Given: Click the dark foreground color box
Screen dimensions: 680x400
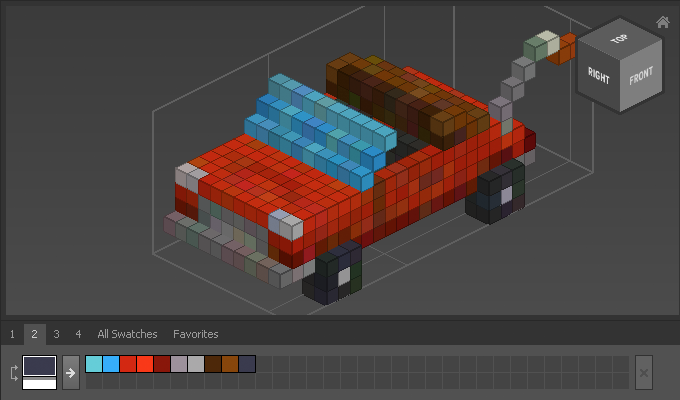Looking at the screenshot, I should (40, 366).
